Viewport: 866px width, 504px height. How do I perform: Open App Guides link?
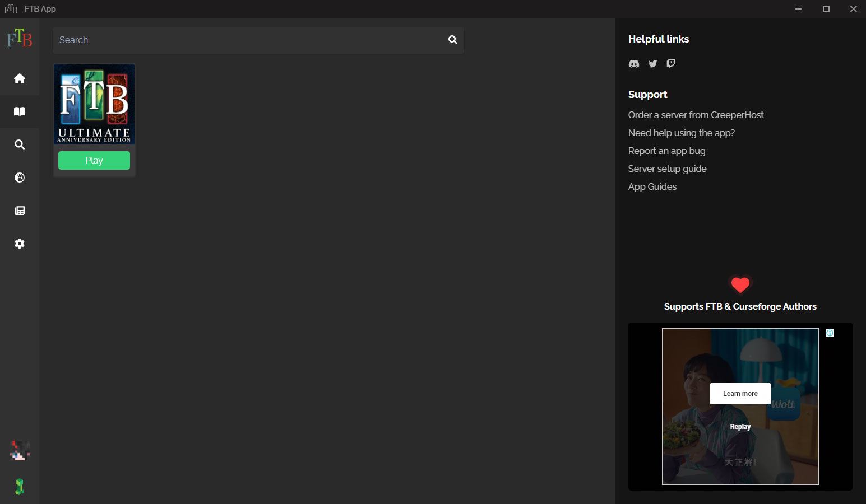pos(652,186)
